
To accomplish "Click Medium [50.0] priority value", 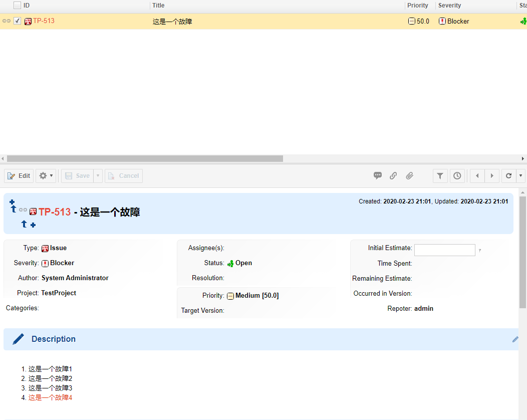I will pyautogui.click(x=257, y=296).
